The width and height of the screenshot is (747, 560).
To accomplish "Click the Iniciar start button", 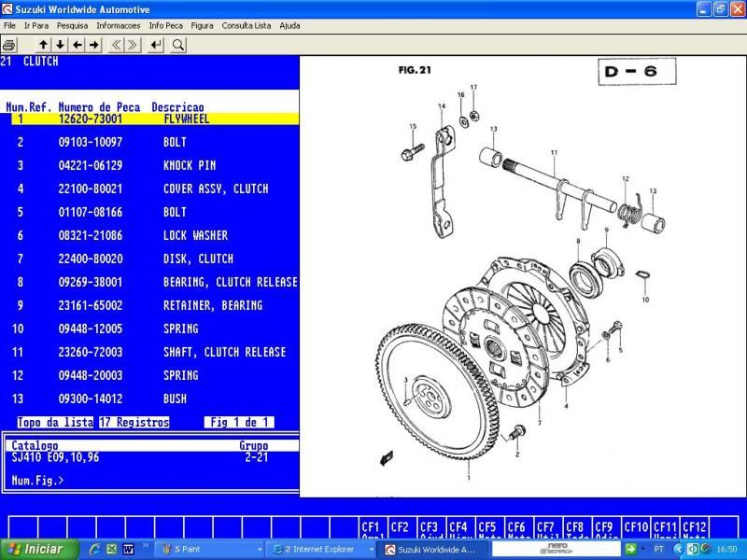I will (x=39, y=549).
